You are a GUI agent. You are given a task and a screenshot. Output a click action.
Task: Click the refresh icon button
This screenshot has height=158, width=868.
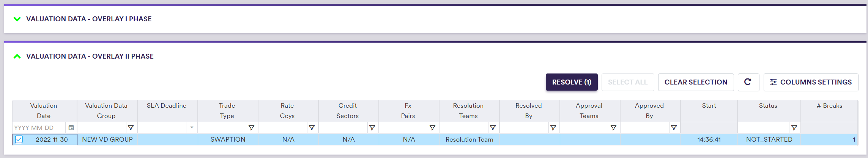point(748,82)
